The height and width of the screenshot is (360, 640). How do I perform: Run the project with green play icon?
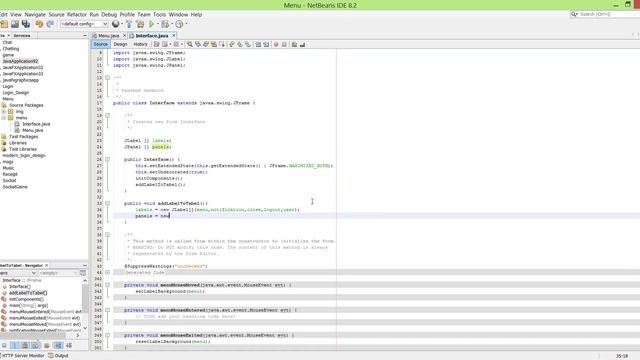(x=151, y=24)
